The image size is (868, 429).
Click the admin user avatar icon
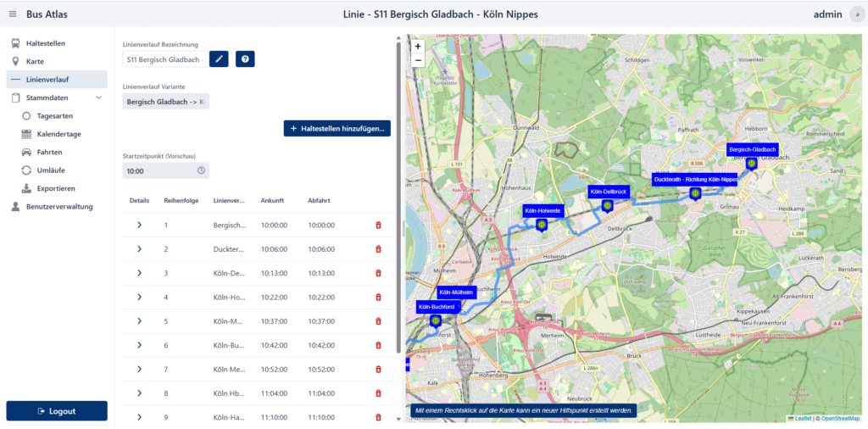pos(856,14)
